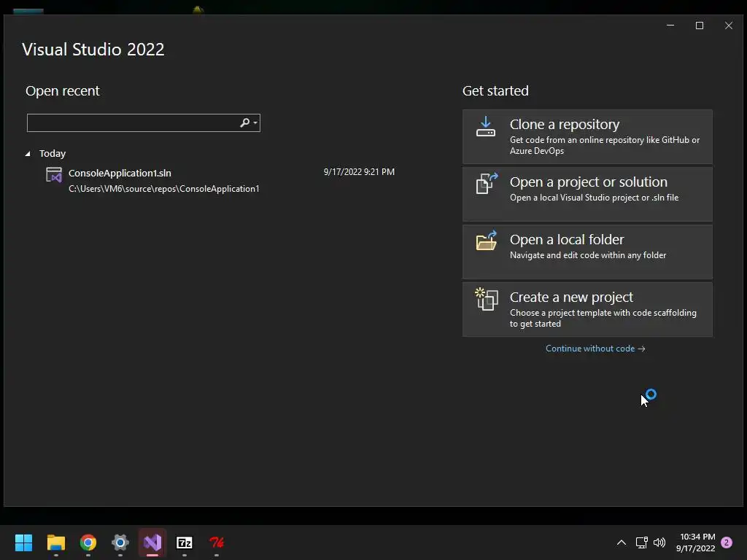Select Open a local folder
Image resolution: width=747 pixels, height=560 pixels.
[x=587, y=252]
